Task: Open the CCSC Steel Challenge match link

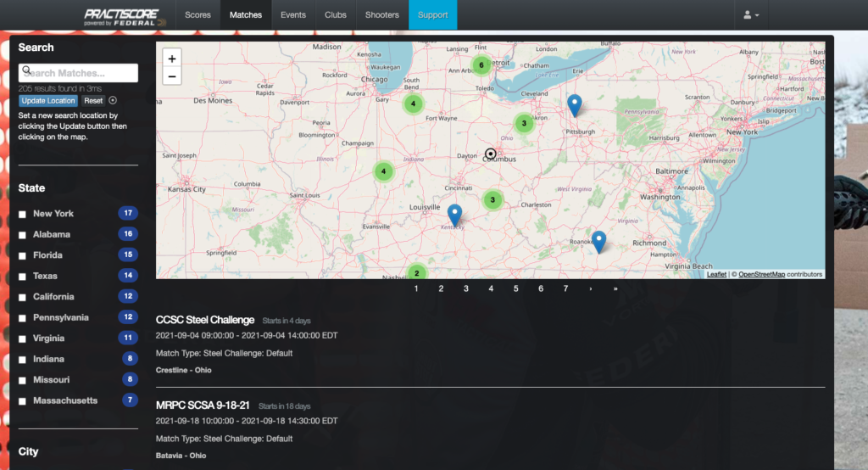Action: [x=205, y=320]
